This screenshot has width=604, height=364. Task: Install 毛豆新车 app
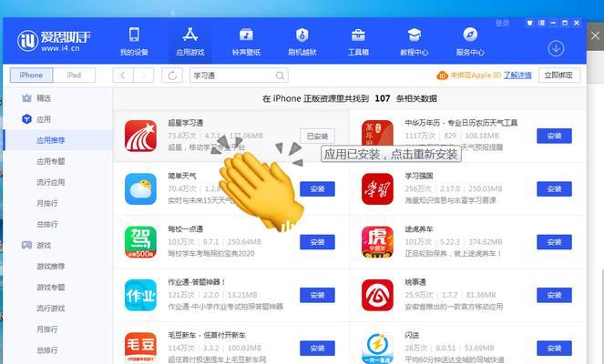pyautogui.click(x=317, y=349)
